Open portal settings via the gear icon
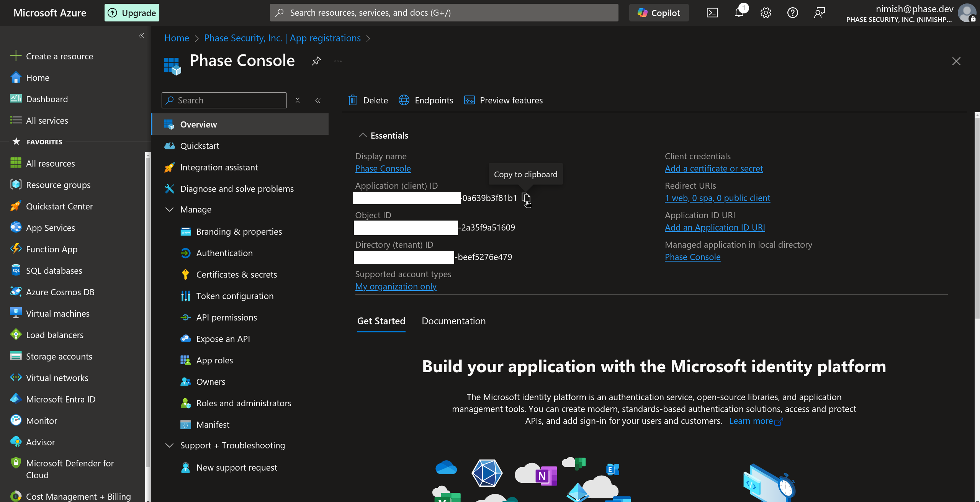Viewport: 980px width, 502px height. 766,12
